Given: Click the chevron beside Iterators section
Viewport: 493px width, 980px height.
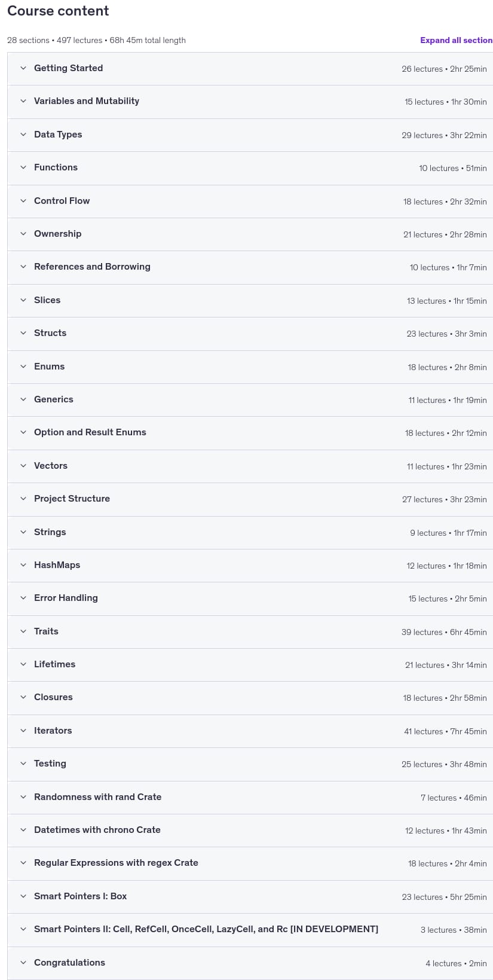Looking at the screenshot, I should pos(23,731).
